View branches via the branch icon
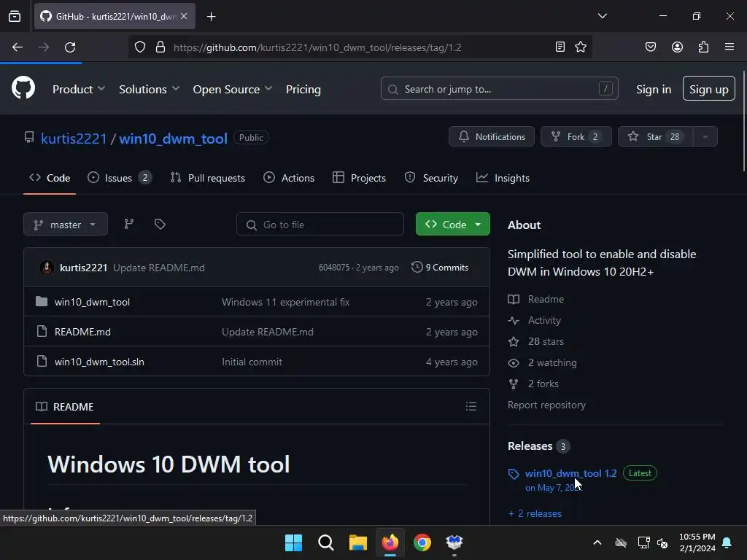Screen dimensions: 747x560 [128, 224]
